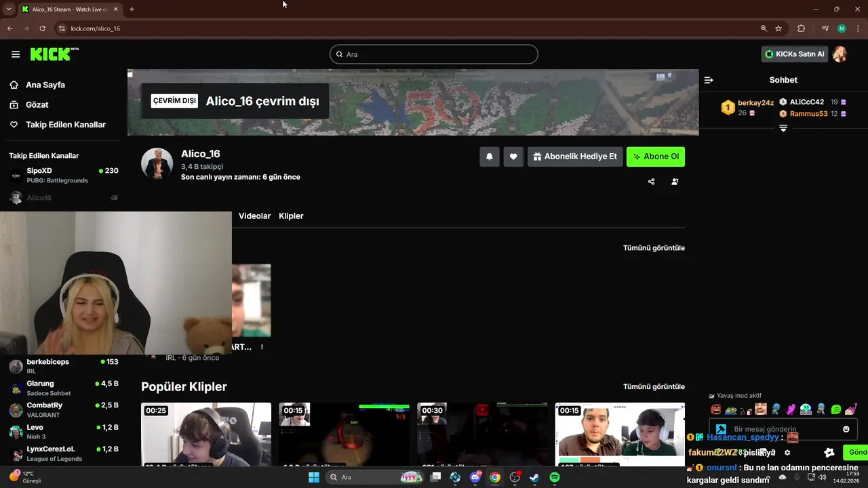Click the green Abone Ol button
Viewport: 868px width, 488px height.
(x=656, y=157)
